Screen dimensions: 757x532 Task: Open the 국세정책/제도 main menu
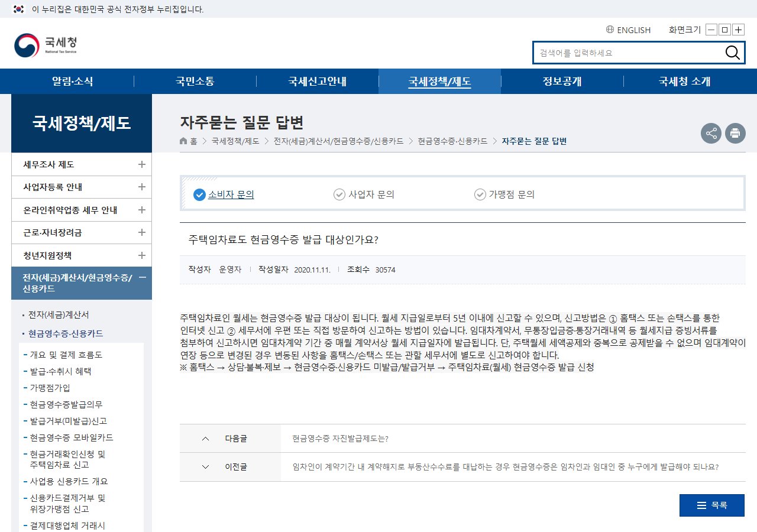[x=439, y=82]
